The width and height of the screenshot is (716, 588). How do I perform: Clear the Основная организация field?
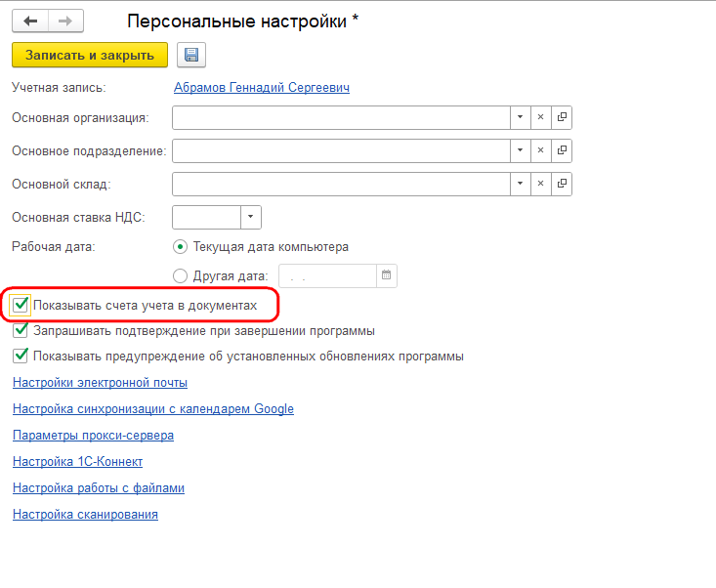[540, 117]
